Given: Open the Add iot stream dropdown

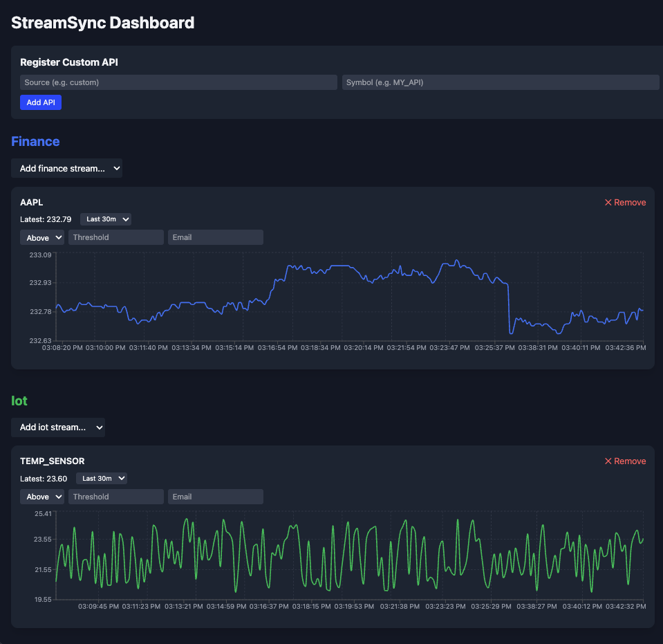Looking at the screenshot, I should (58, 427).
